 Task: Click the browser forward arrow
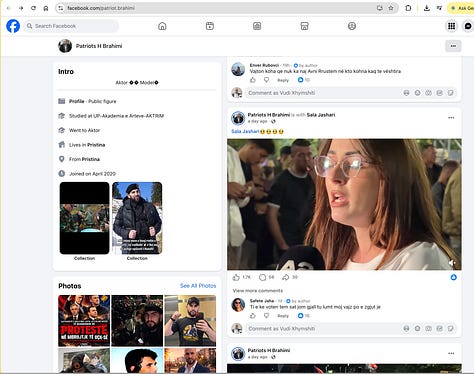pyautogui.click(x=21, y=8)
